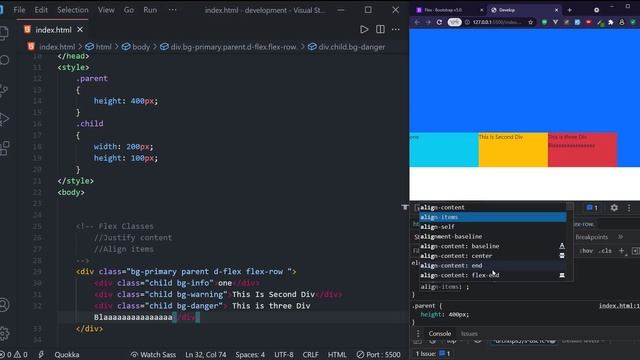Open the Accounts icon in the activity bar
Screen dimensions: 640x360
point(4,305)
